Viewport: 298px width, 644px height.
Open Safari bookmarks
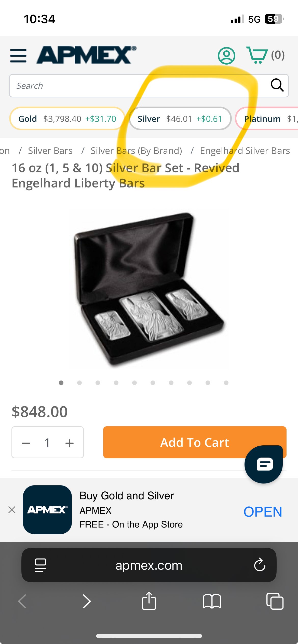(x=212, y=601)
